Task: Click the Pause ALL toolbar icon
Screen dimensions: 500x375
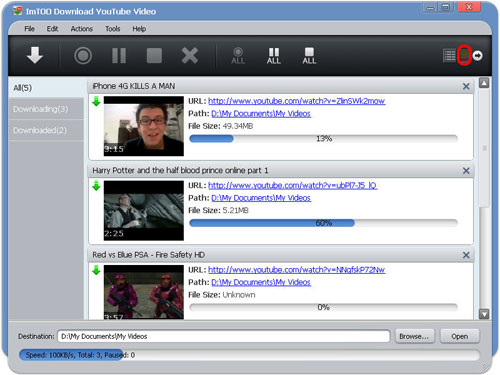Action: [x=274, y=55]
